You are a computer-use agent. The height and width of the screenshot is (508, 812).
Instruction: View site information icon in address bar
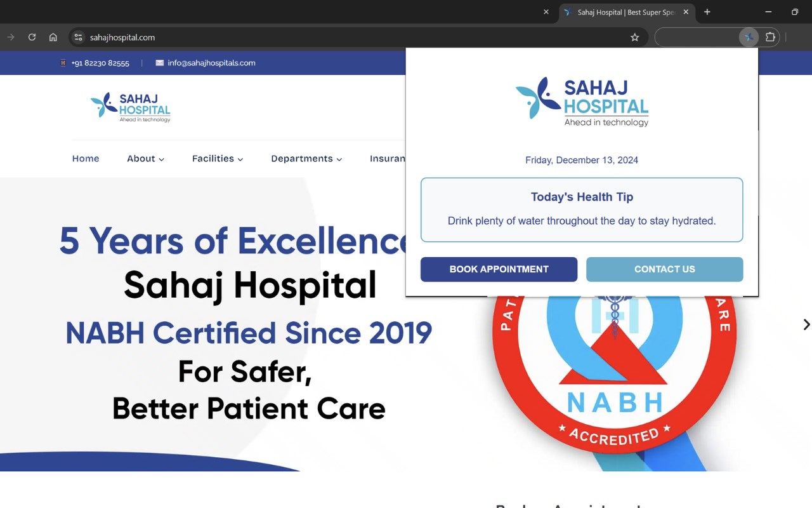click(x=78, y=37)
